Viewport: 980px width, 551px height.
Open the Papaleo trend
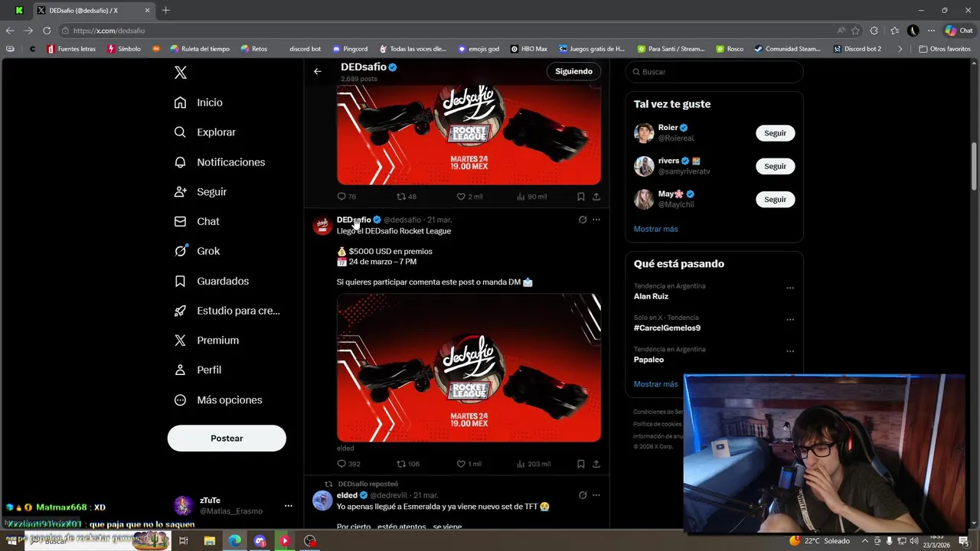pos(648,360)
